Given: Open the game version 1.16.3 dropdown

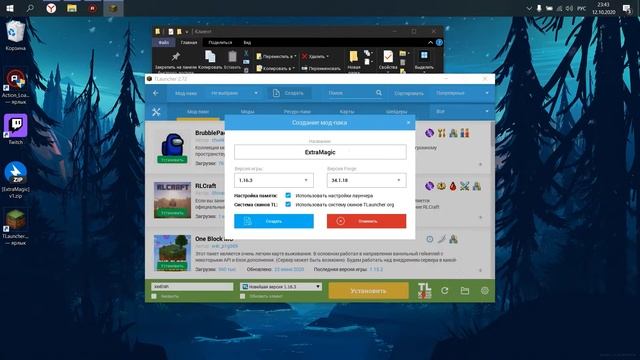Looking at the screenshot, I should tap(274, 180).
